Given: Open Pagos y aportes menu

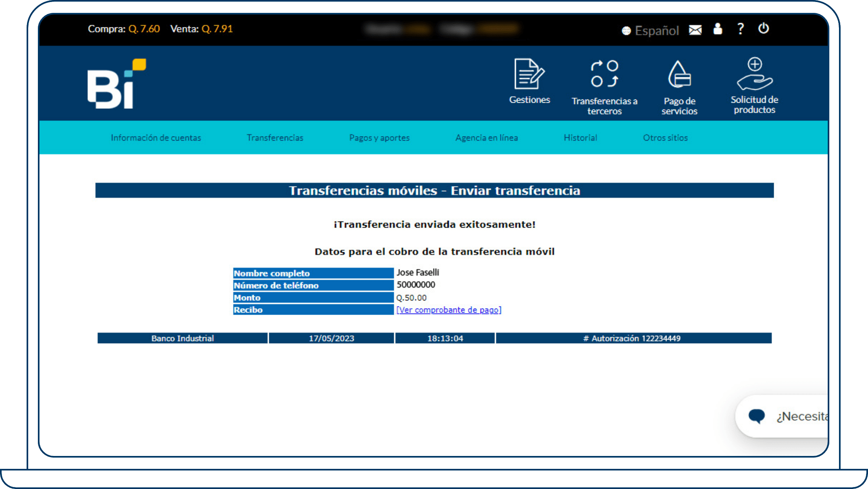Looking at the screenshot, I should [x=379, y=138].
